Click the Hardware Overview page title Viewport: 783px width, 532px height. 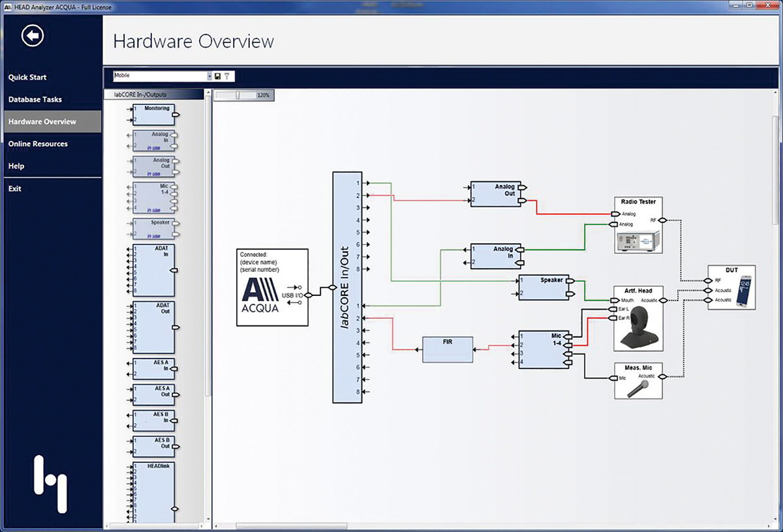coord(194,41)
